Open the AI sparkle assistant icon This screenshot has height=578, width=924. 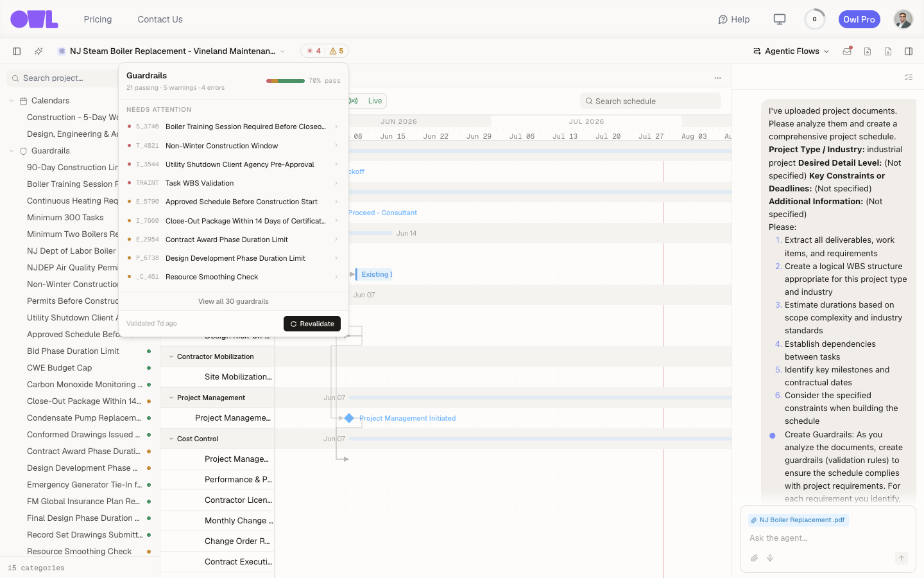pos(38,51)
